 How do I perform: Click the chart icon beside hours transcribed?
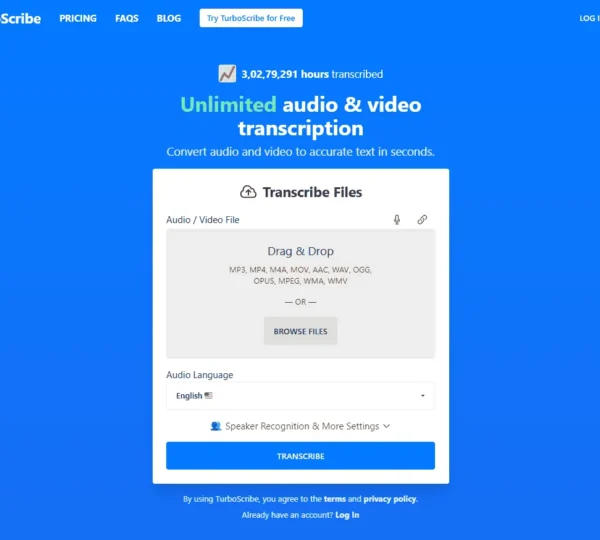coord(227,74)
